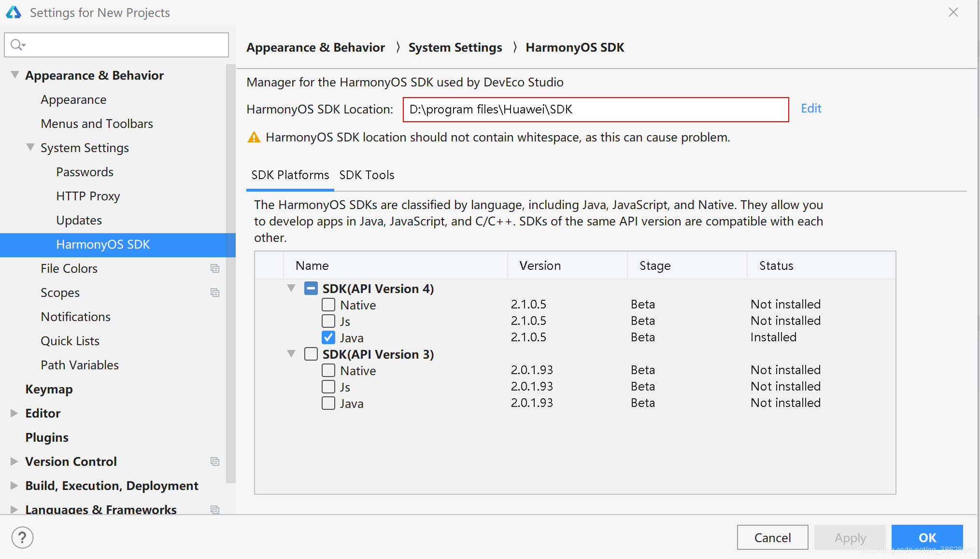
Task: Click the search magnifier icon
Action: coord(17,45)
